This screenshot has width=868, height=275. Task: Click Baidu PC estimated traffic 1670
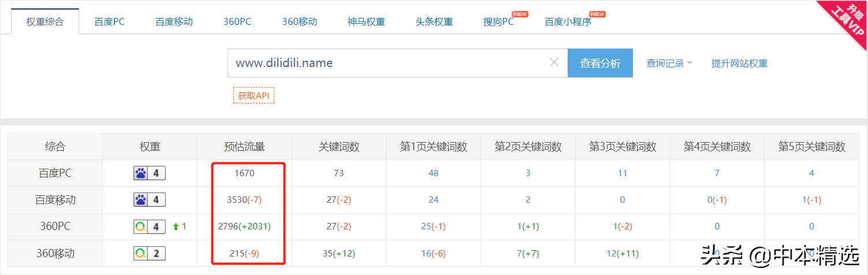pyautogui.click(x=244, y=173)
